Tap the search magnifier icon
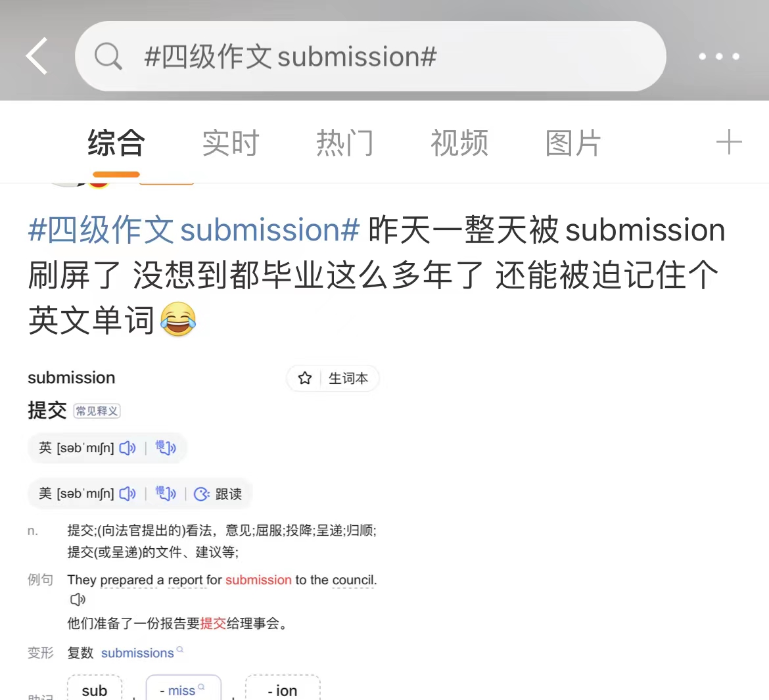 (x=108, y=57)
